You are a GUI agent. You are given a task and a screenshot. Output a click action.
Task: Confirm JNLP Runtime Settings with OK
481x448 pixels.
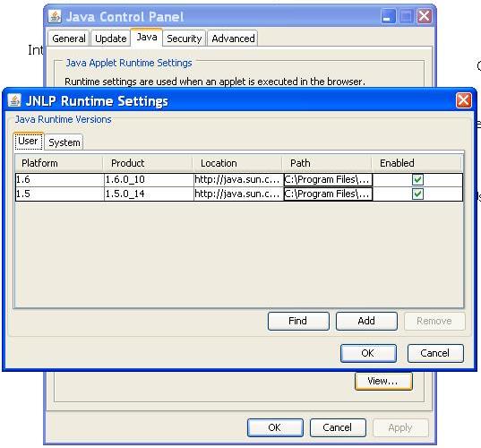pyautogui.click(x=368, y=353)
